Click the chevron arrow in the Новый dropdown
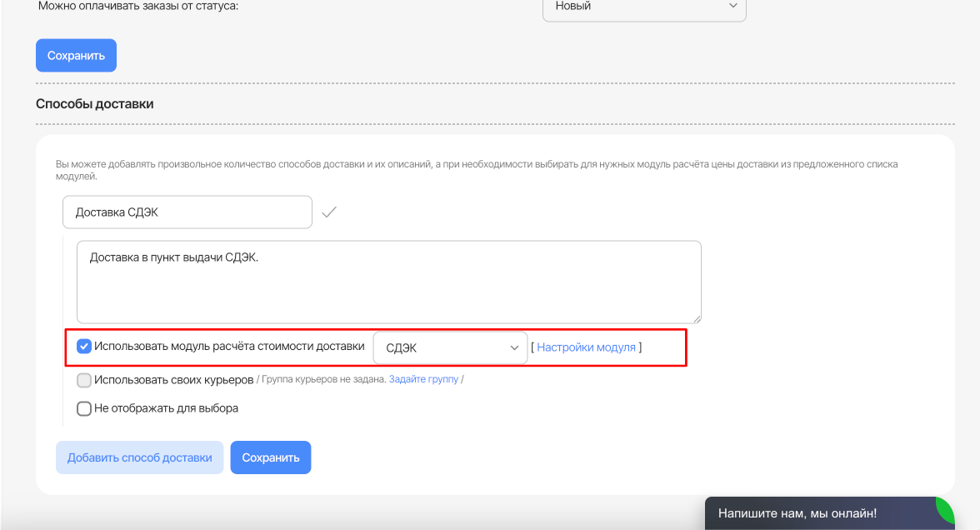This screenshot has height=530, width=980. tap(733, 6)
